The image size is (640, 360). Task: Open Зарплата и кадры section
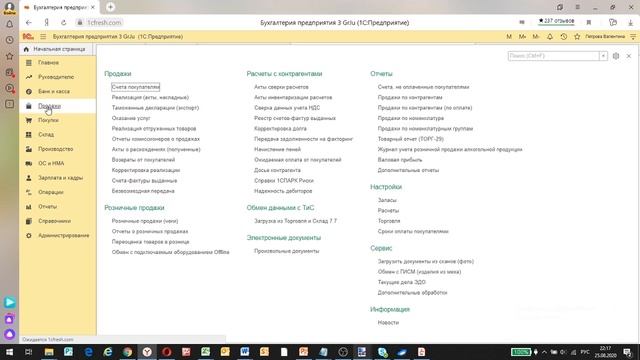(x=60, y=178)
